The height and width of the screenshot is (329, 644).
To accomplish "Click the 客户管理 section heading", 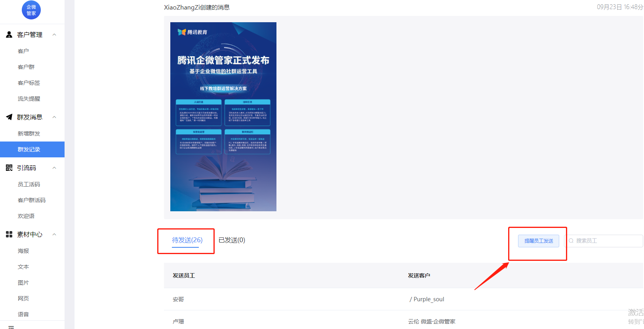I will [x=30, y=34].
